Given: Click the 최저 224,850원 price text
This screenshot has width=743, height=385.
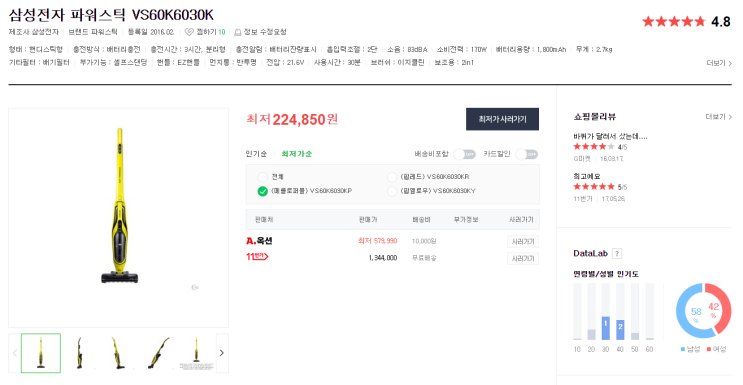Looking at the screenshot, I should click(292, 119).
